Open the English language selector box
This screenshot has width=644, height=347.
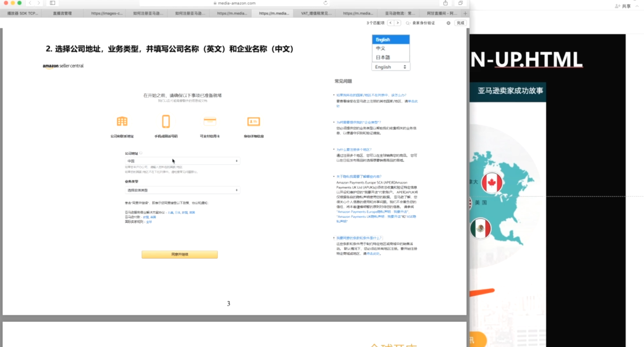point(391,67)
